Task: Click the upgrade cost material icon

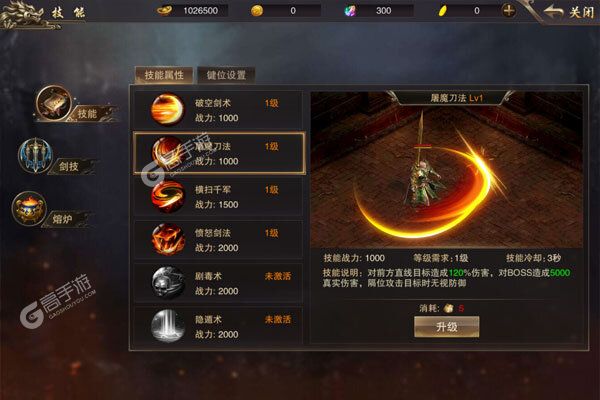Action: pyautogui.click(x=448, y=308)
